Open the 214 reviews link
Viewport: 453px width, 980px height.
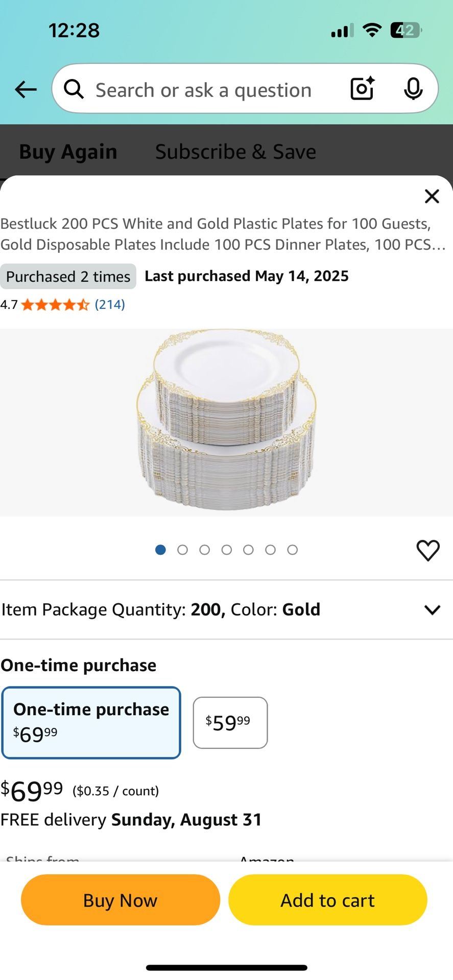110,305
